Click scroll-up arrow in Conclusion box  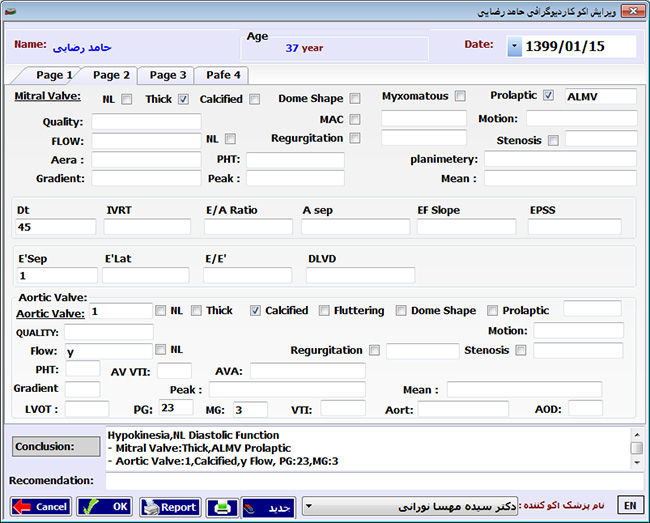pos(637,435)
